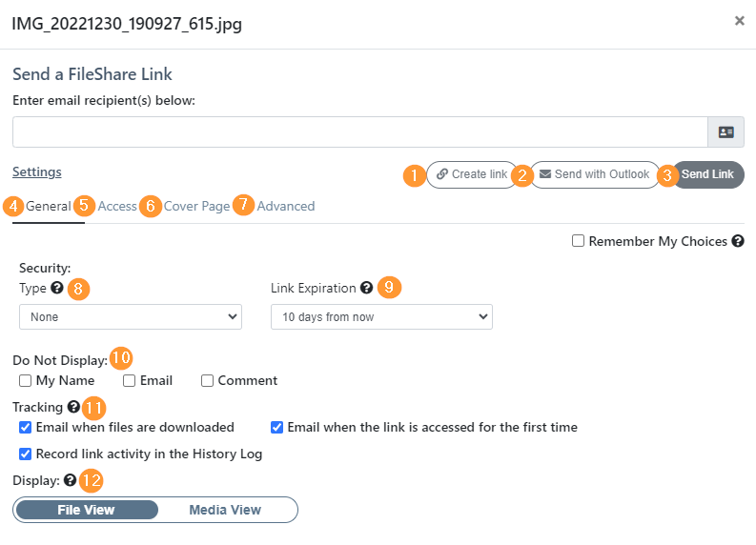Open the Cover Page tab
The width and height of the screenshot is (756, 545).
pos(196,206)
